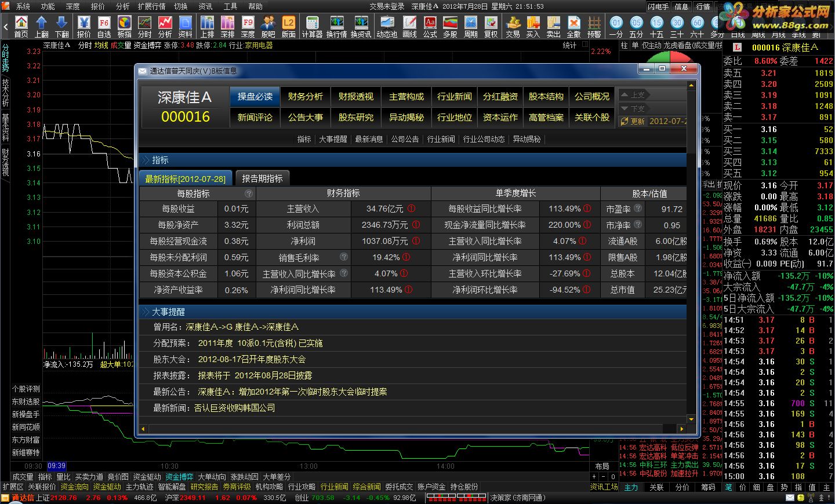Screen dimensions: 835x504
Task: Open the 资料 company data icon
Action: click(x=186, y=26)
